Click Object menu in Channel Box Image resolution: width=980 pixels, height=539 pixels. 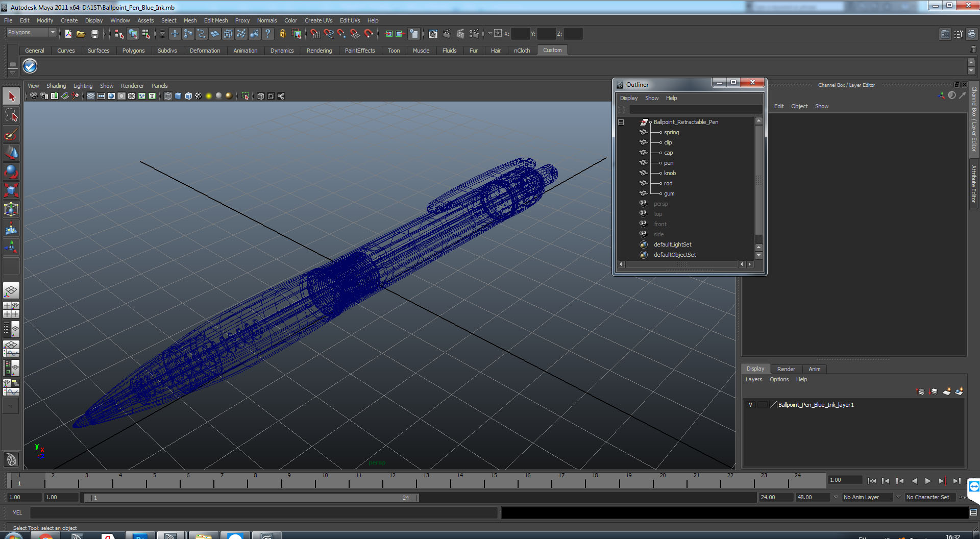799,106
